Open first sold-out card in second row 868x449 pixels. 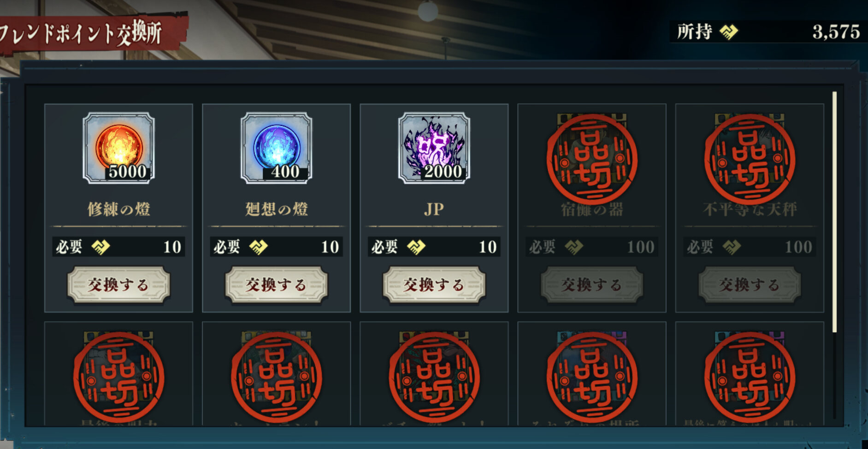(x=118, y=374)
